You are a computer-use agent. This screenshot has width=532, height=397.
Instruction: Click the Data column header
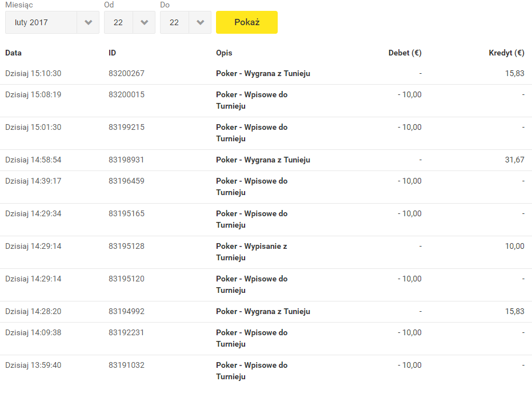(13, 53)
